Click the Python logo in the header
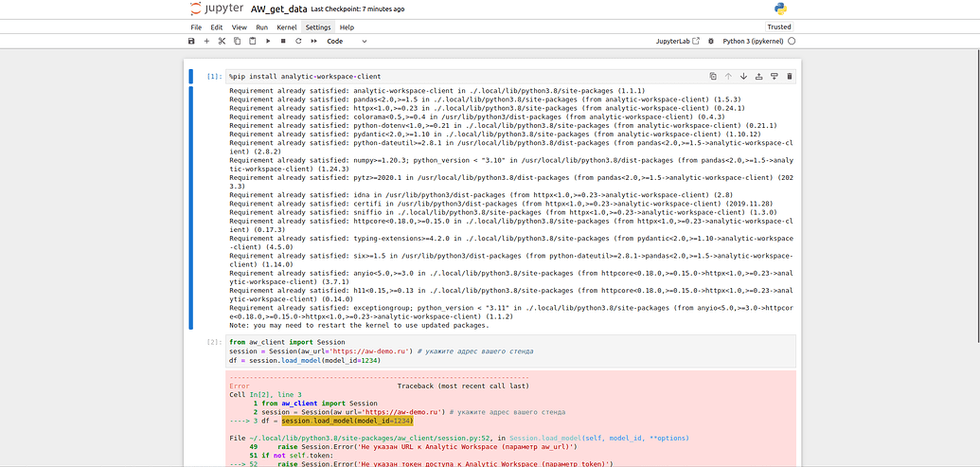Screen dimensions: 980x467 [x=780, y=9]
